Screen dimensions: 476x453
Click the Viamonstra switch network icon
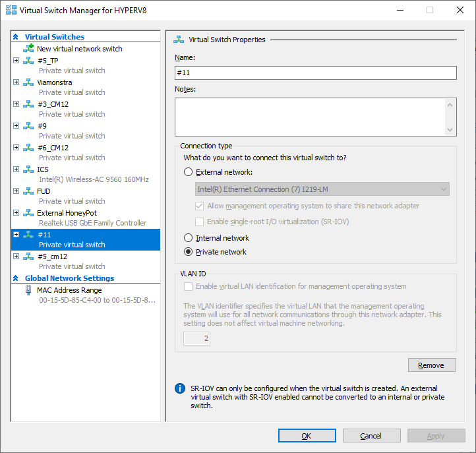(x=28, y=82)
